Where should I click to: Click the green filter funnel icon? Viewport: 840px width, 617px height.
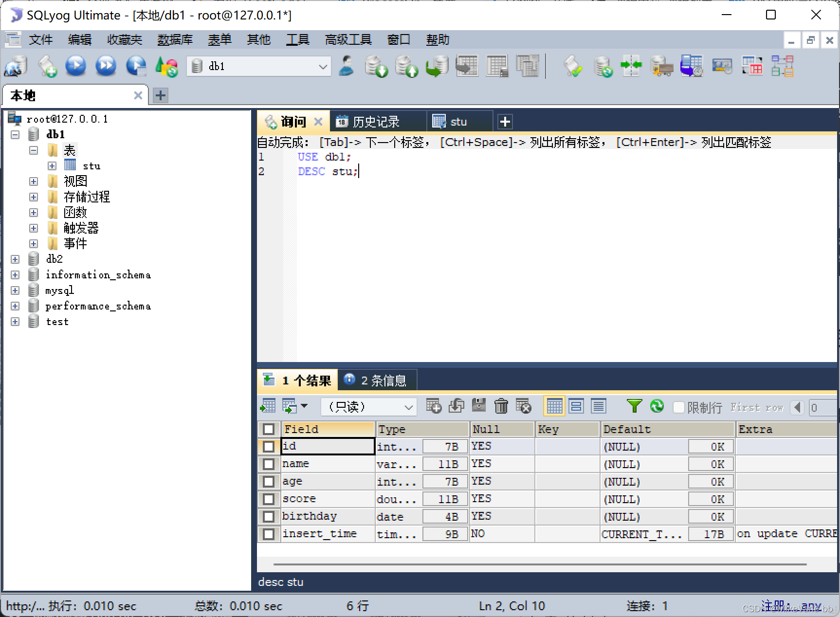point(634,406)
